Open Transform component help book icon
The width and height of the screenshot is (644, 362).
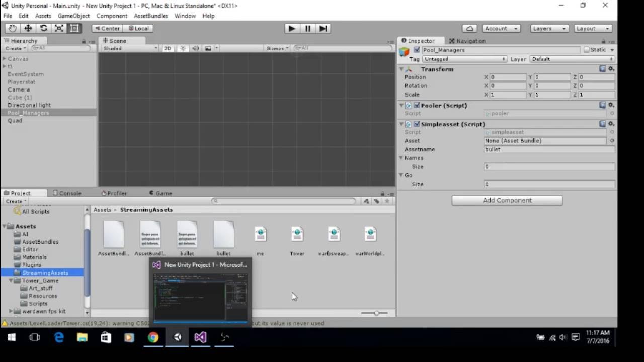(x=602, y=69)
